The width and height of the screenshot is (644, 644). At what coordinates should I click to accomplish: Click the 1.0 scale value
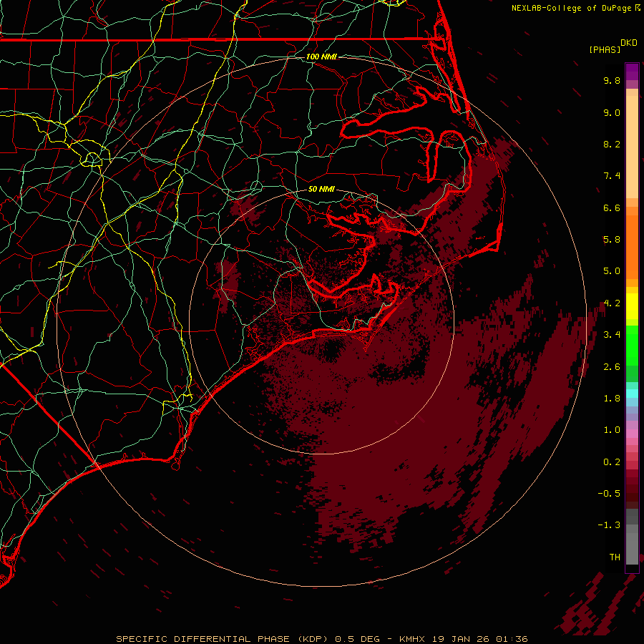pyautogui.click(x=612, y=430)
